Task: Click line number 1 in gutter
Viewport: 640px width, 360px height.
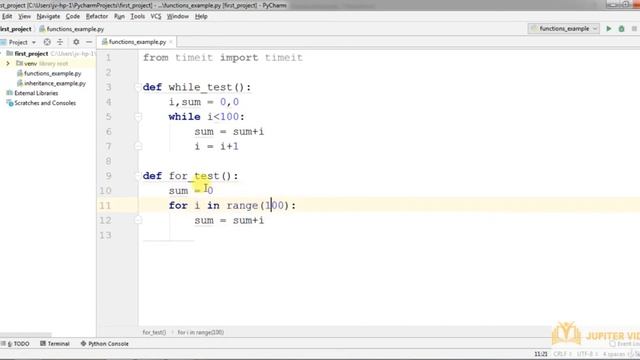Action: [x=109, y=58]
